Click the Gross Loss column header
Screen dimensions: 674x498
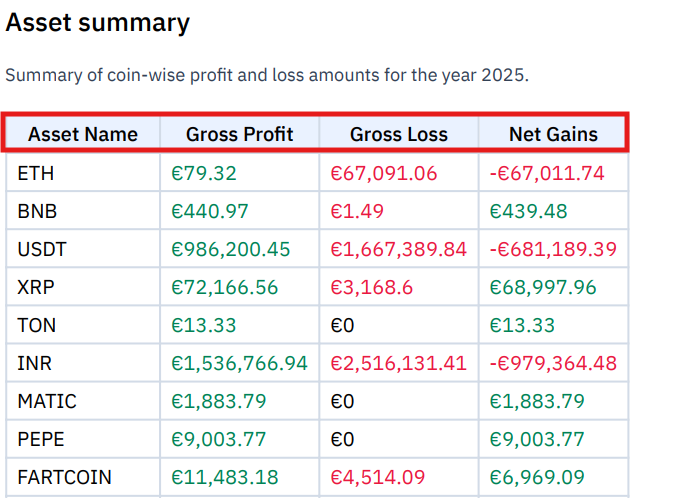click(x=399, y=134)
